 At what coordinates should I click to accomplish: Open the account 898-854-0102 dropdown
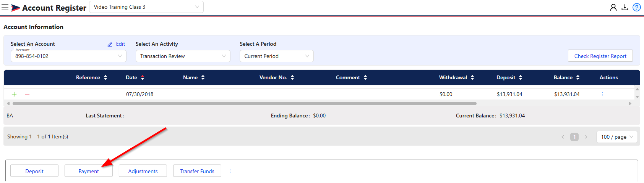pyautogui.click(x=68, y=56)
